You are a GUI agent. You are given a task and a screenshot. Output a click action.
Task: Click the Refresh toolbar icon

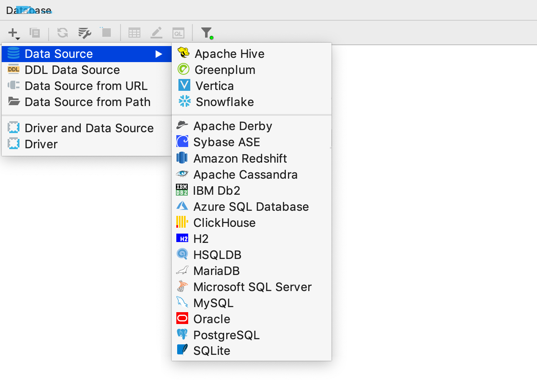(x=63, y=33)
